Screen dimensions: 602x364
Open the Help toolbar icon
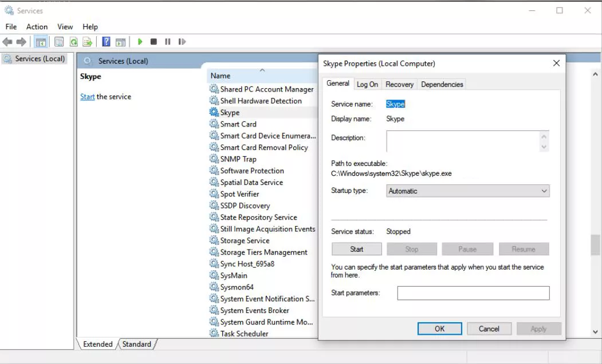pyautogui.click(x=107, y=42)
